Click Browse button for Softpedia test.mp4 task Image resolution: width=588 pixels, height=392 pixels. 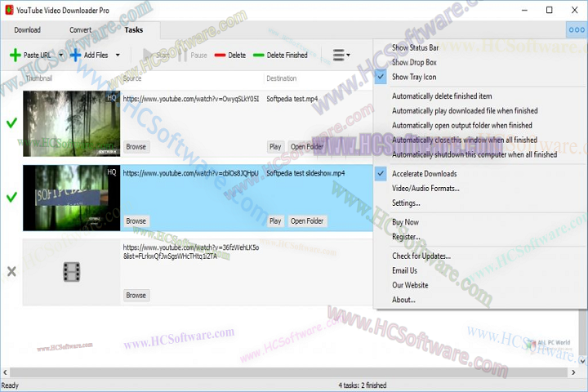pyautogui.click(x=136, y=147)
